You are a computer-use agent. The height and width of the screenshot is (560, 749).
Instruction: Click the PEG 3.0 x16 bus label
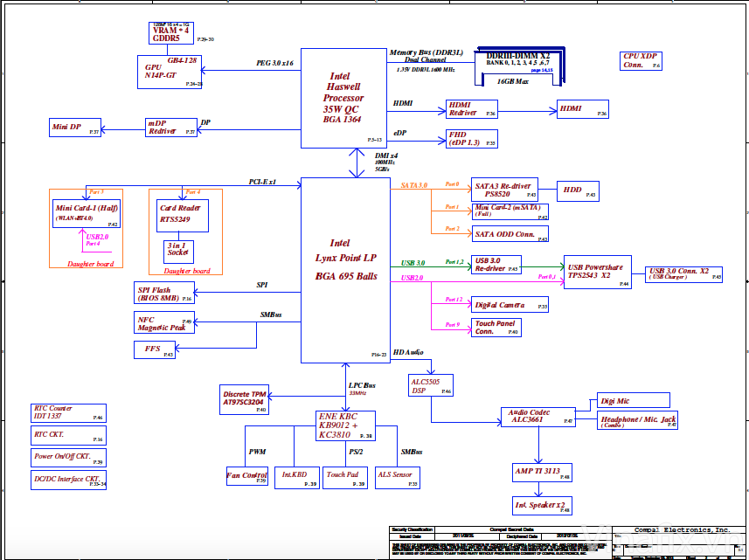tap(274, 63)
